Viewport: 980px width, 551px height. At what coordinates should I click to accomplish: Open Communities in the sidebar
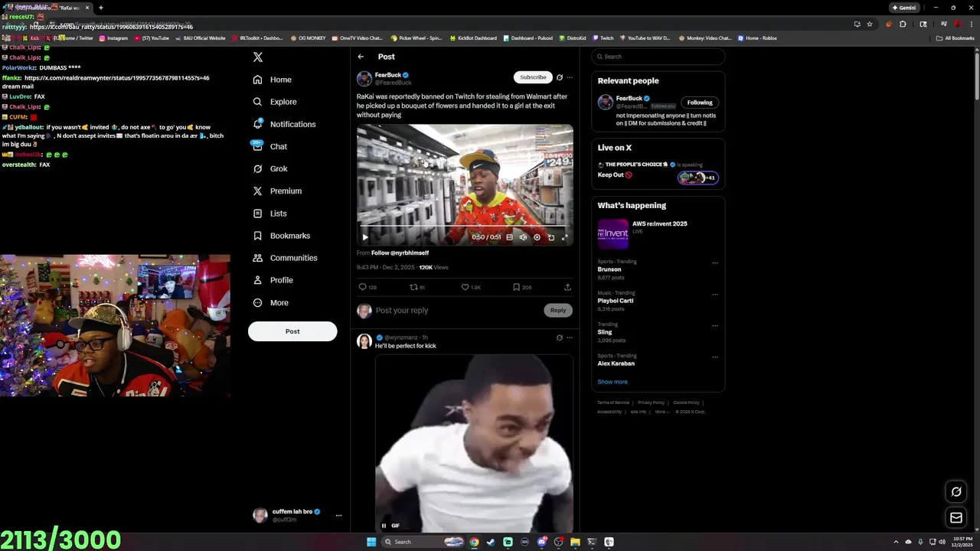click(x=285, y=258)
